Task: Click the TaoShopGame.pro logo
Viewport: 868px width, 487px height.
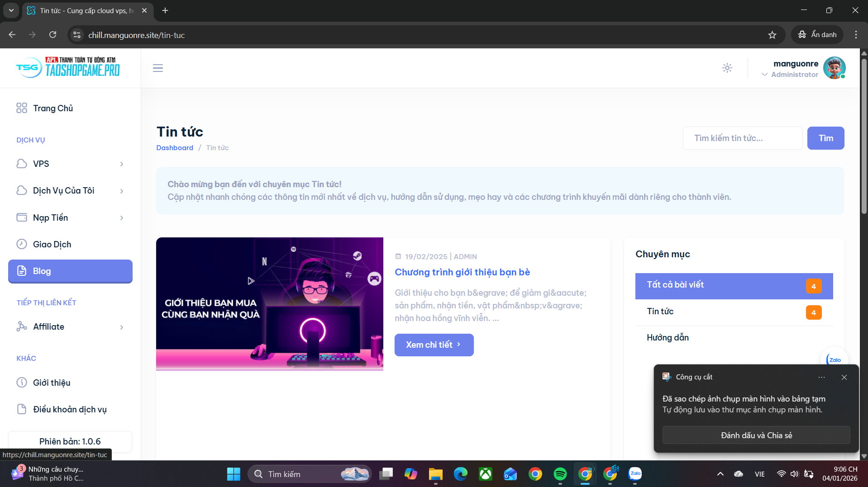Action: 68,68
